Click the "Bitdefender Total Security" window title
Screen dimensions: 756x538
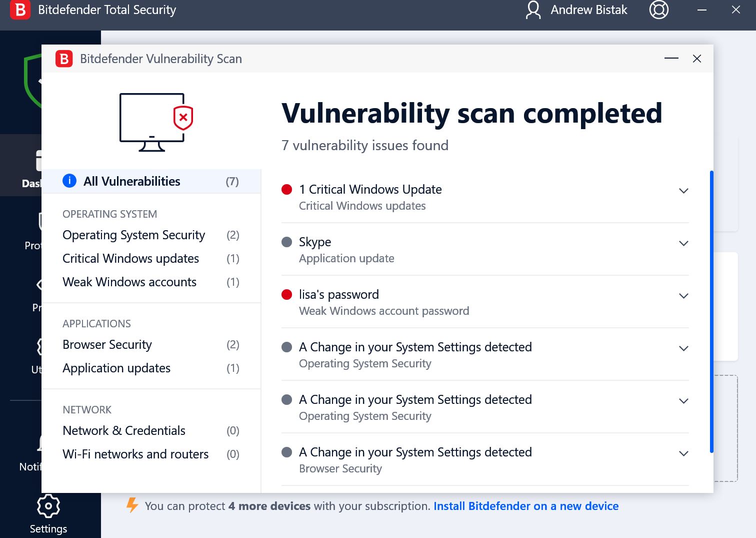tap(107, 10)
